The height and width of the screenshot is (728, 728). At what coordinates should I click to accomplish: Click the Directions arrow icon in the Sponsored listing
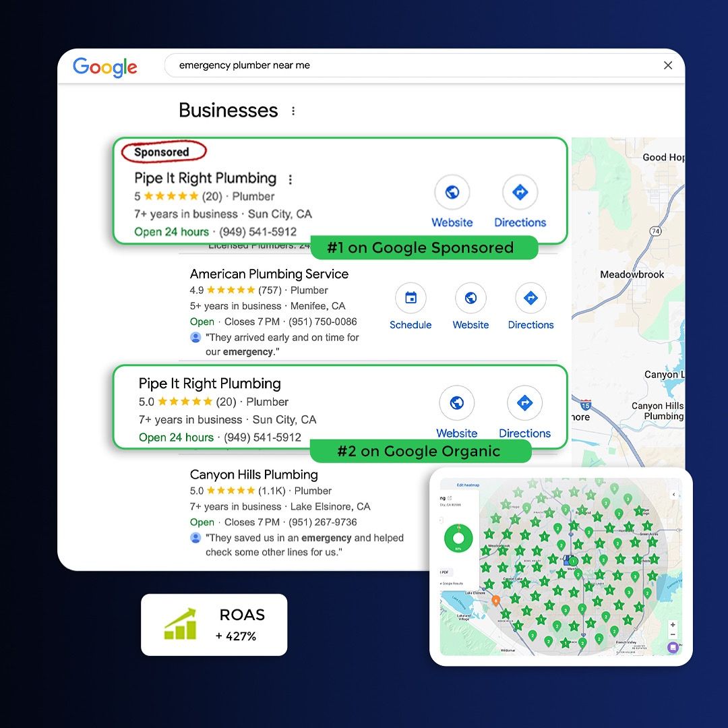pyautogui.click(x=520, y=191)
